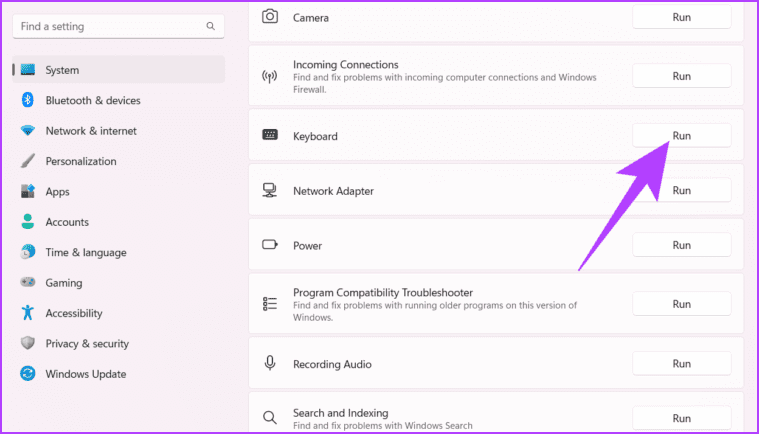
Task: Open the System settings category
Action: pyautogui.click(x=119, y=70)
